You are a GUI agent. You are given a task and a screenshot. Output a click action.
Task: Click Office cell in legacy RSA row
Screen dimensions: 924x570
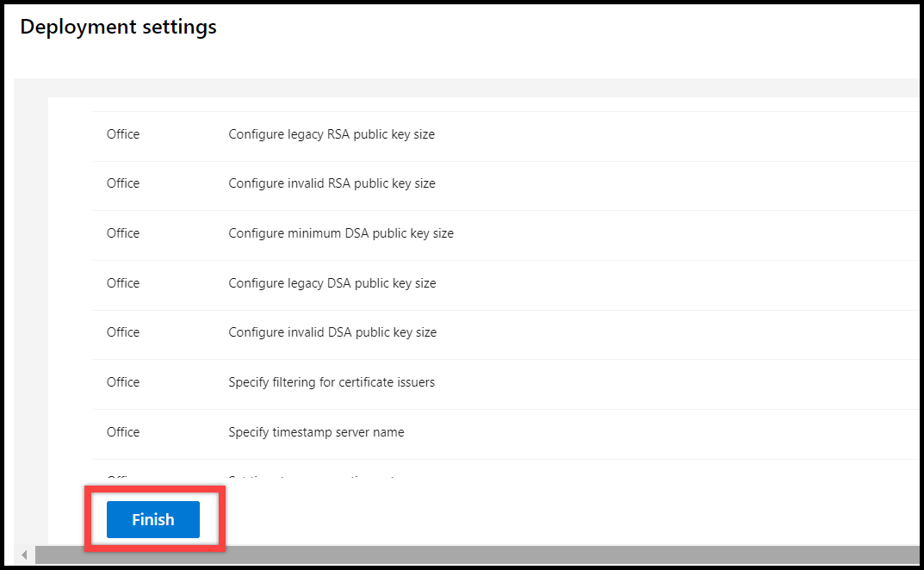pos(123,134)
